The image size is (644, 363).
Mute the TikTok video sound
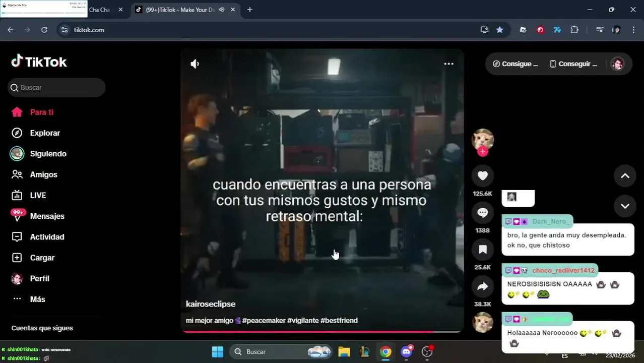(195, 64)
